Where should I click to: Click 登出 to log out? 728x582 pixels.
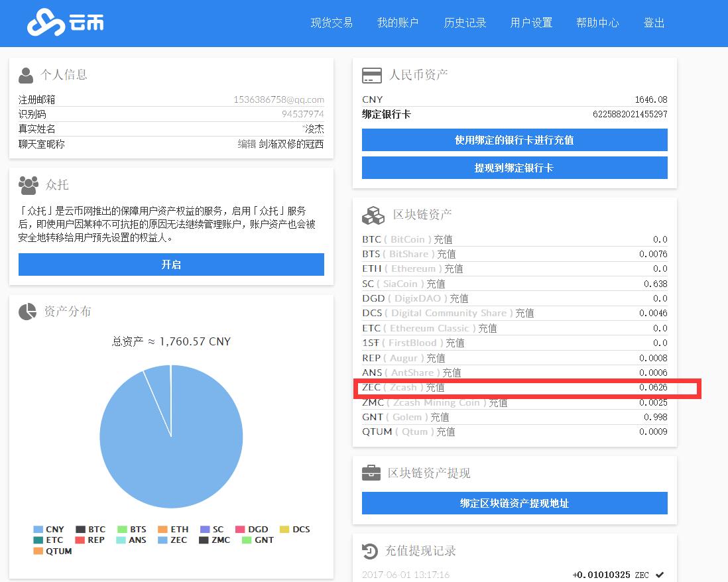click(x=654, y=23)
